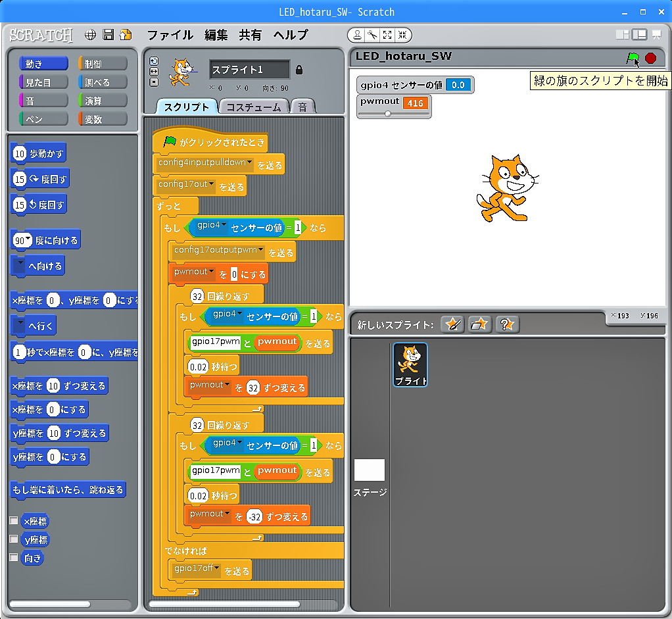Click the sprite preview cat image
The image size is (672, 619).
point(182,72)
